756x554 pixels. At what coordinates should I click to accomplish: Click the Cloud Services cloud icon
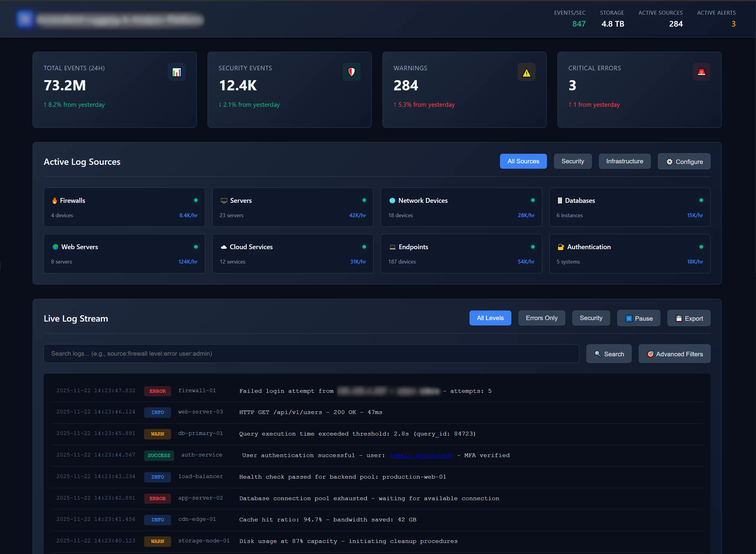[x=224, y=247]
